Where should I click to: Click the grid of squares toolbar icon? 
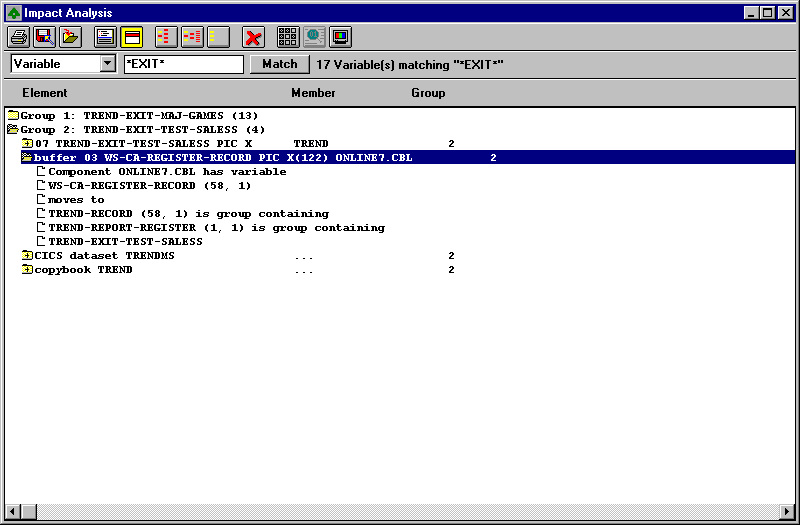[x=289, y=38]
